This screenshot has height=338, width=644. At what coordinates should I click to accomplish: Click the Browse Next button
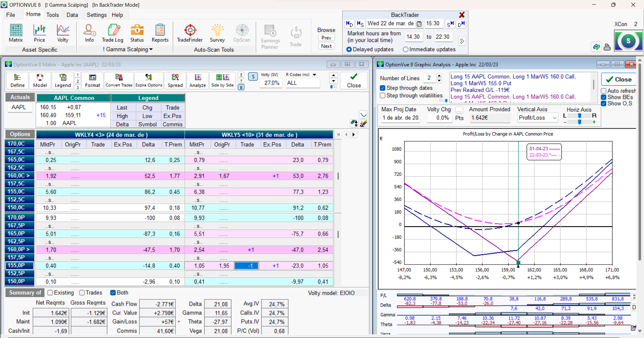coord(326,46)
